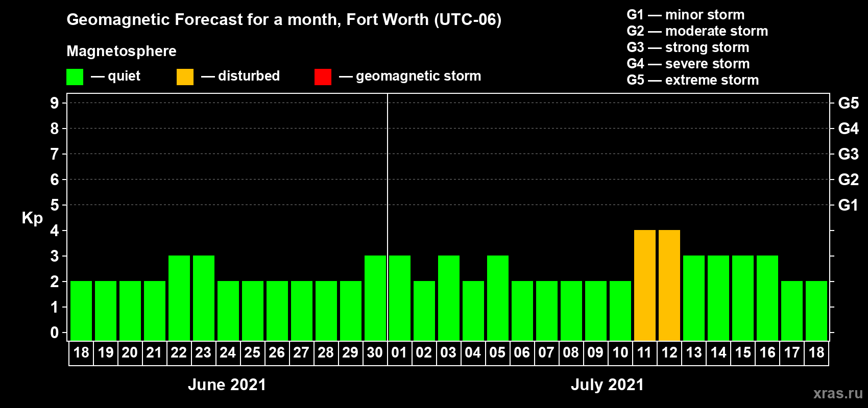Click the G3 label on right axis

[849, 154]
